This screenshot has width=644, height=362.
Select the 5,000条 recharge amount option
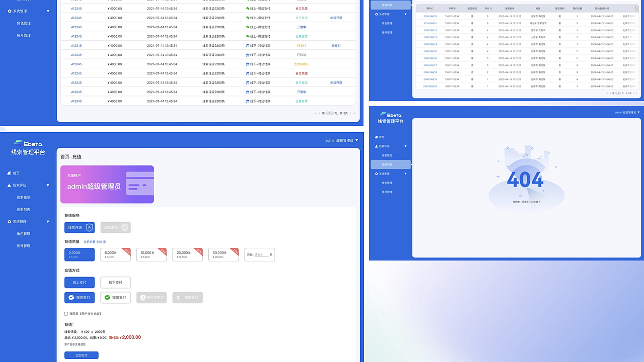(116, 255)
